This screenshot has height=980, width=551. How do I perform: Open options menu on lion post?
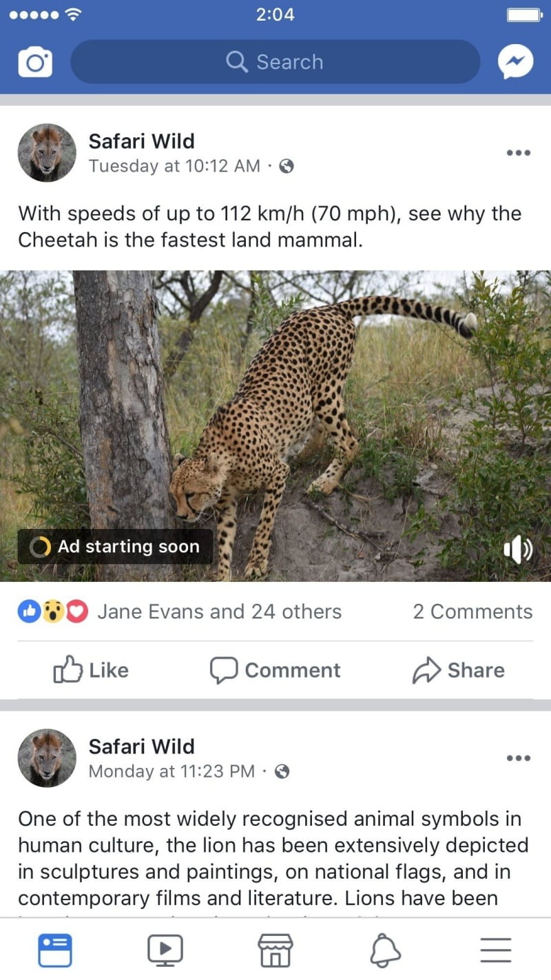[x=518, y=758]
